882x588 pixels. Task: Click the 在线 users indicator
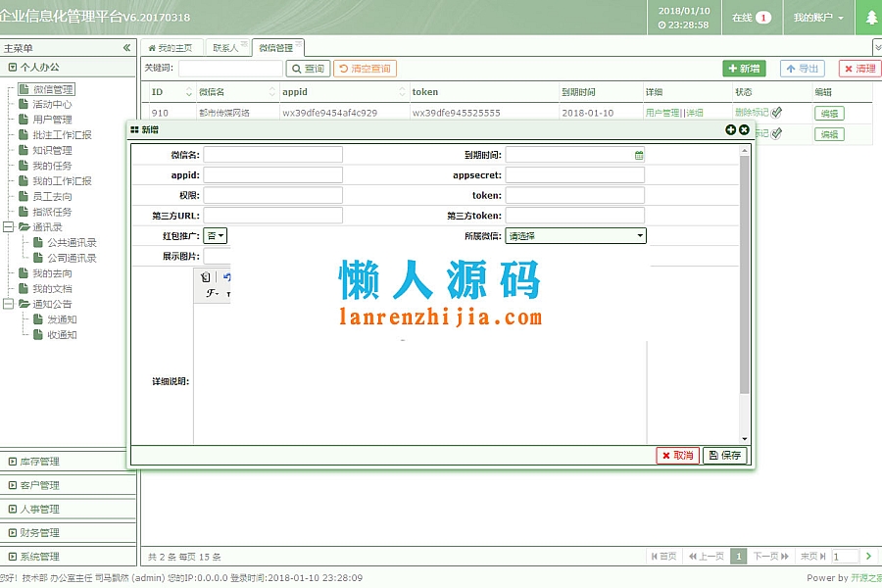point(752,18)
